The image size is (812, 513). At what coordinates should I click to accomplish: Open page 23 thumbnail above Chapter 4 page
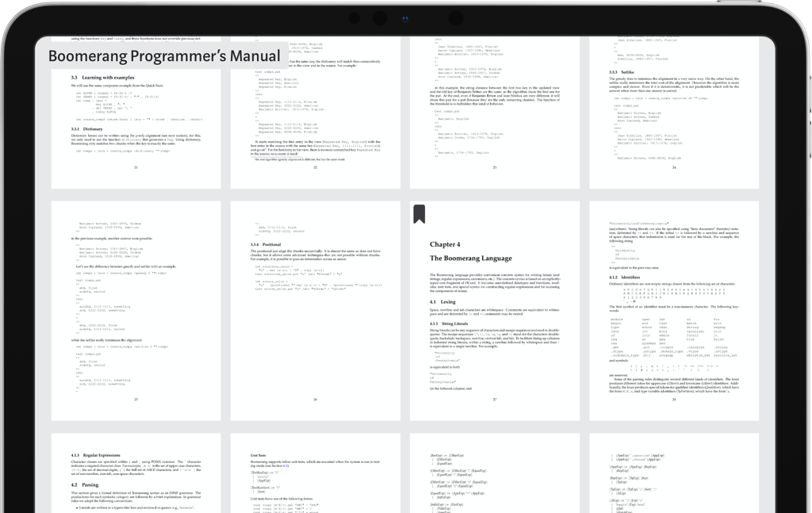tap(495, 113)
